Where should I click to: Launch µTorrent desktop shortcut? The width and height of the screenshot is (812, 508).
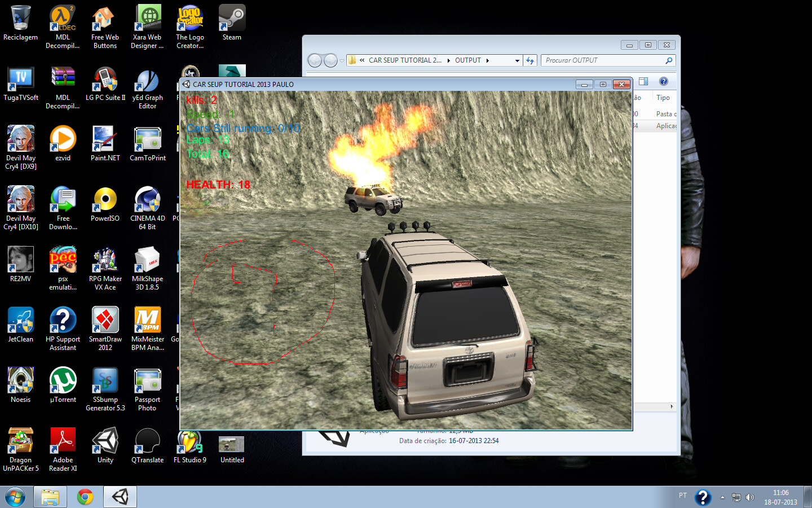(63, 385)
